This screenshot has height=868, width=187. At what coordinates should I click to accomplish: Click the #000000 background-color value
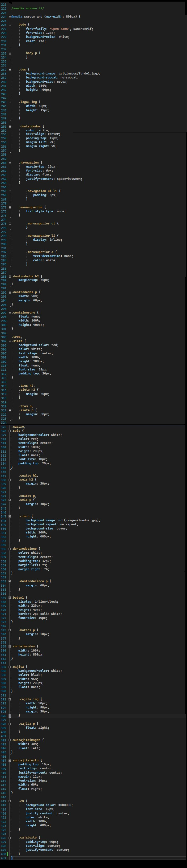point(65,805)
